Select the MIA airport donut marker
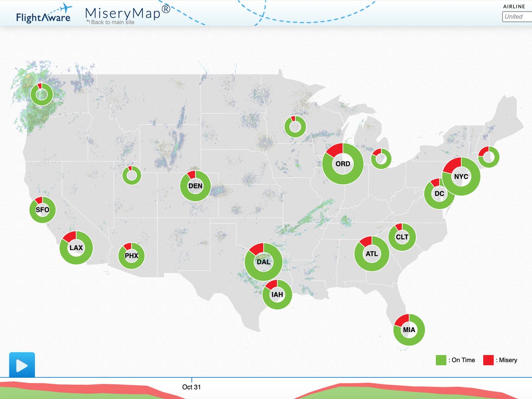 409,330
